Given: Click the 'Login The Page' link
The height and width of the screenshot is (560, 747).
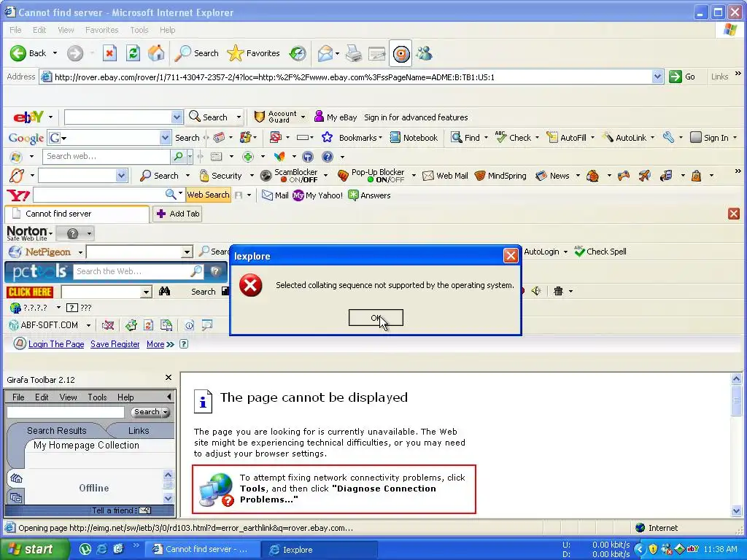Looking at the screenshot, I should 56,344.
